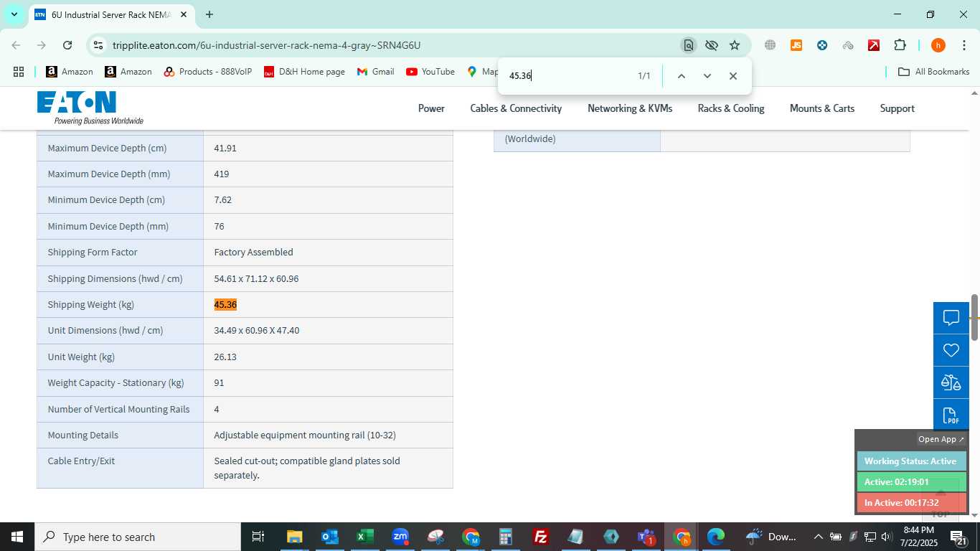Close the 6U Industrial Server Rack tab
Image resolution: width=980 pixels, height=551 pixels.
(184, 14)
